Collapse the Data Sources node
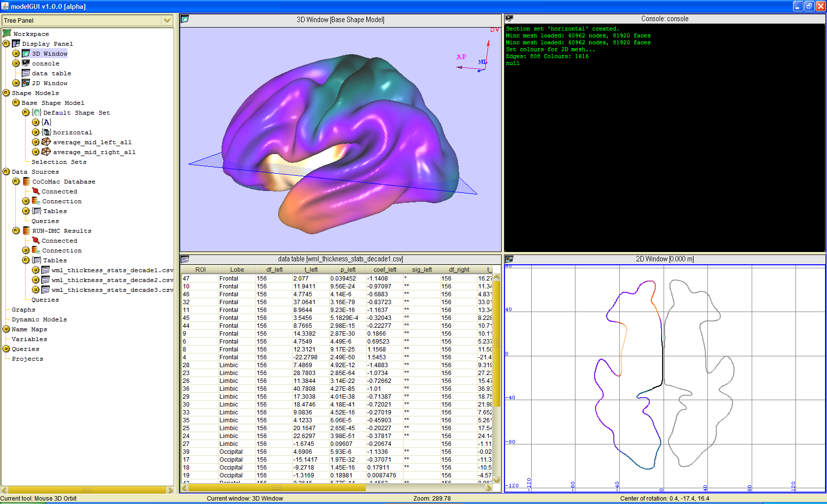The height and width of the screenshot is (504, 827). pos(6,172)
